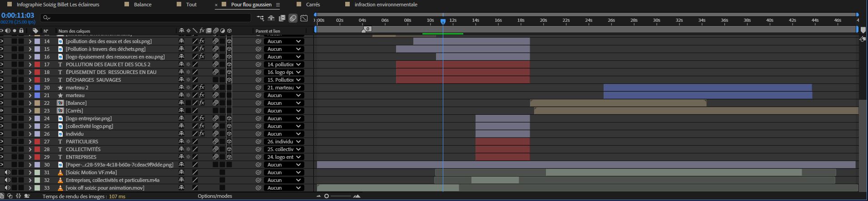Image resolution: width=868 pixels, height=201 pixels.
Task: Click the Label tag column header icon
Action: (35, 31)
